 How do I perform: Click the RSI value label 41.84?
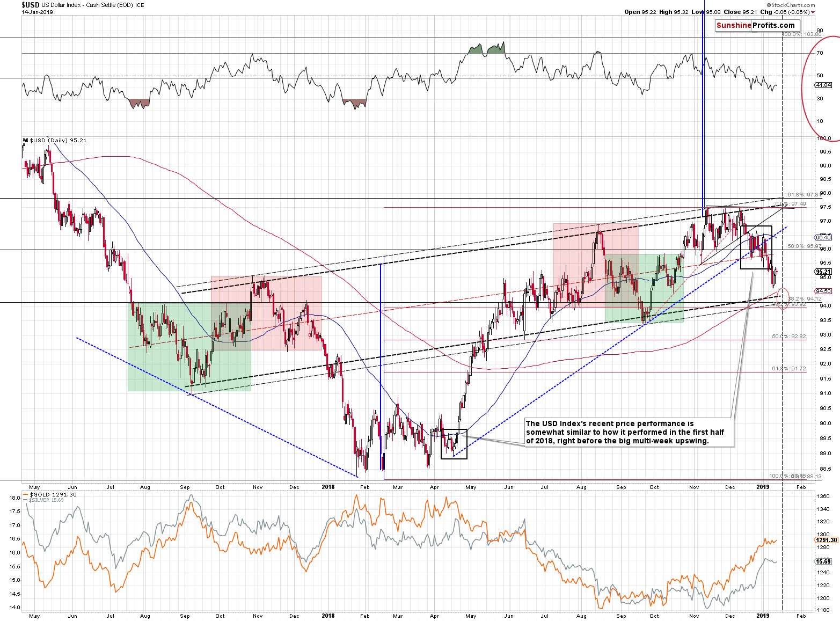(x=823, y=85)
